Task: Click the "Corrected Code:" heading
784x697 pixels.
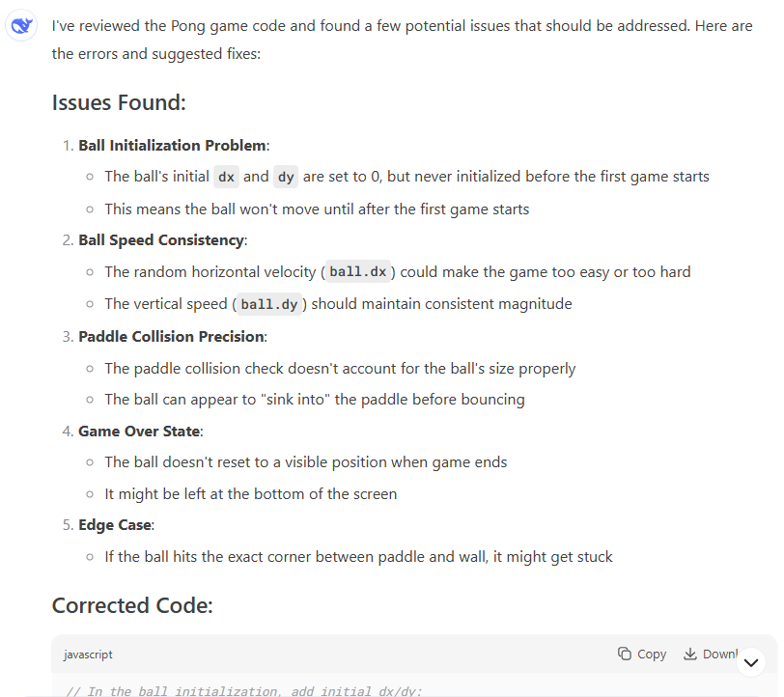Action: coord(132,605)
